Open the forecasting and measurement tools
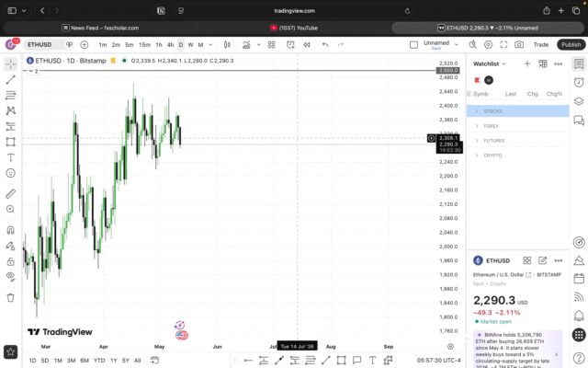 10,126
